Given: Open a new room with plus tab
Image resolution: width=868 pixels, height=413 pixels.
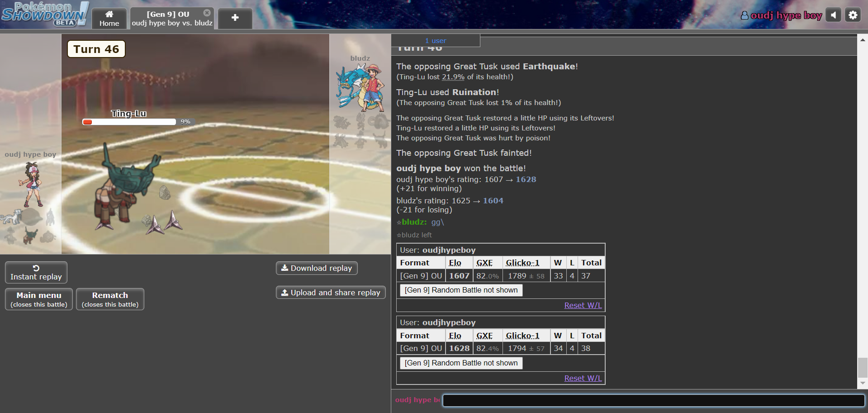Looking at the screenshot, I should coord(235,18).
